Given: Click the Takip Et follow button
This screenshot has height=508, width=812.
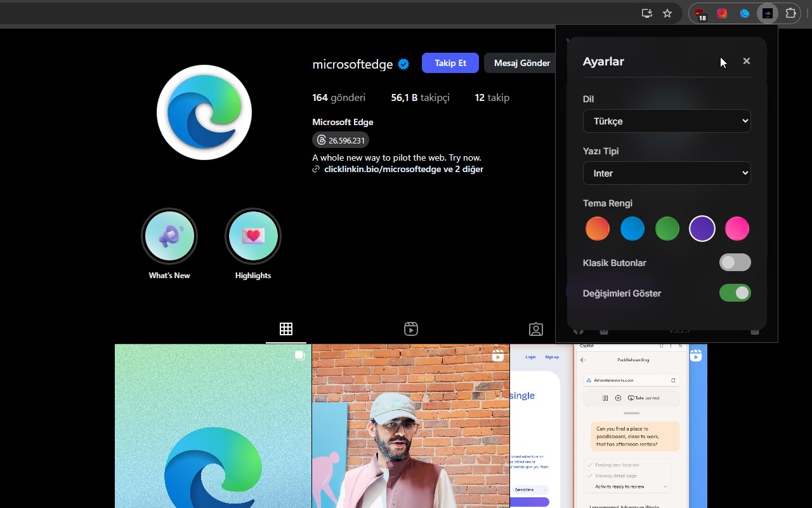Looking at the screenshot, I should pos(450,63).
